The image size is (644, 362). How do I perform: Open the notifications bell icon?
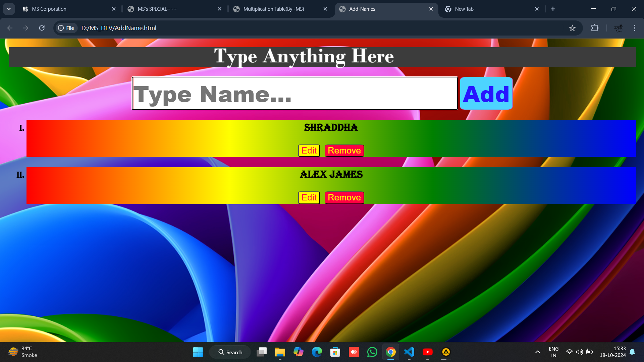(632, 352)
